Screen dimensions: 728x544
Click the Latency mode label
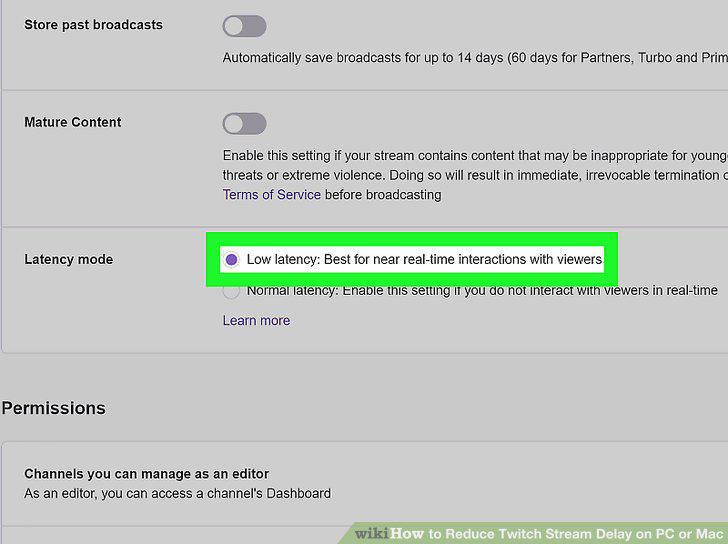[x=69, y=259]
